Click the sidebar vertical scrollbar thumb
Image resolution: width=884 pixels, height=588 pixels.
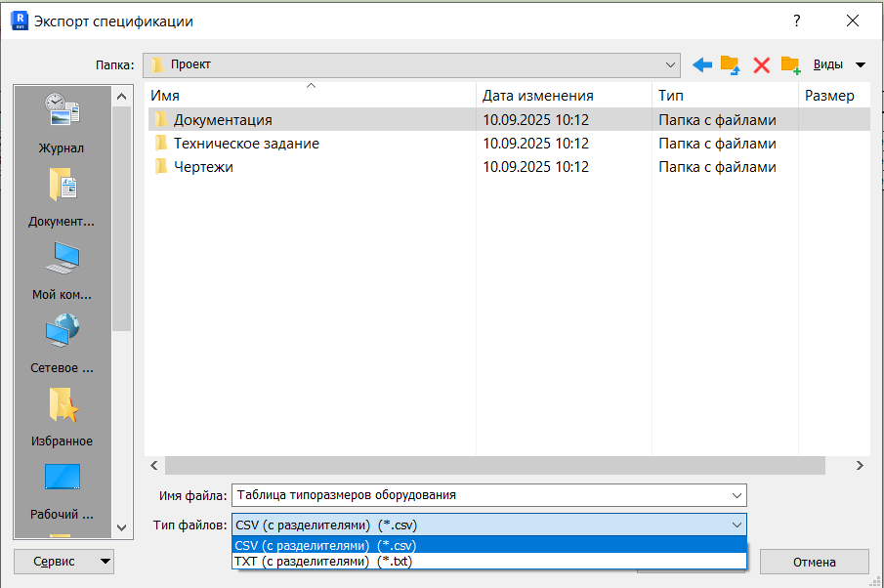tap(121, 219)
